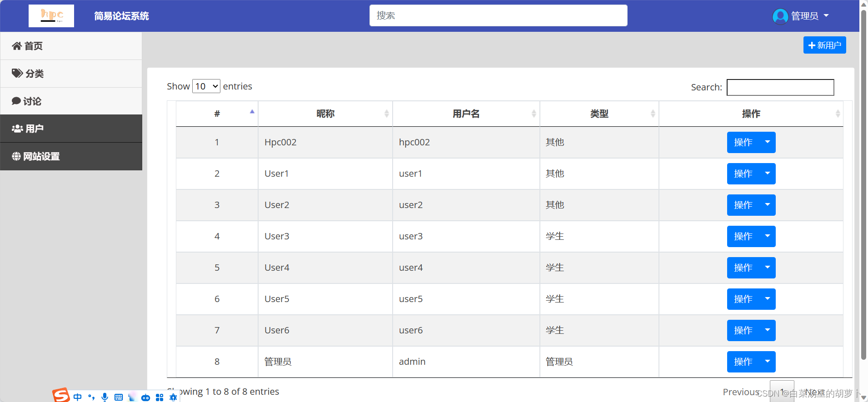The image size is (868, 402).
Task: Open the 讨论 sidebar item
Action: tap(71, 101)
